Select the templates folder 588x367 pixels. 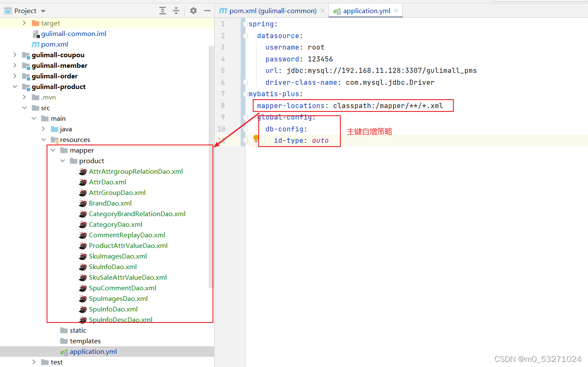point(85,341)
